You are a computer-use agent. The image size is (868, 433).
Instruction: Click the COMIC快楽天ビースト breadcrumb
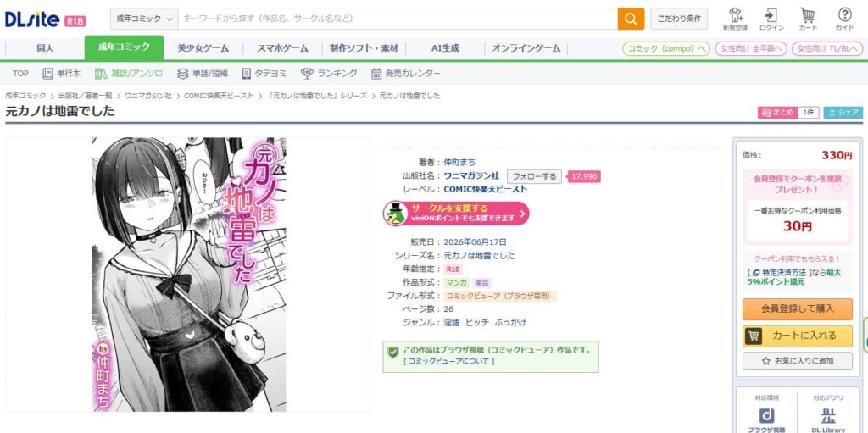click(x=219, y=96)
